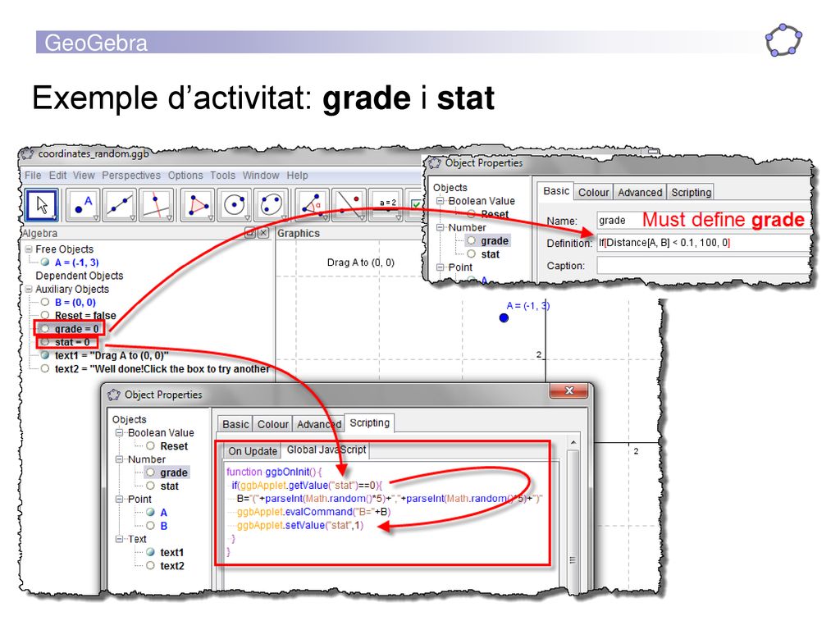Toggle visibility of grade = 0 in Algebra
The width and height of the screenshot is (840, 630).
click(x=45, y=328)
